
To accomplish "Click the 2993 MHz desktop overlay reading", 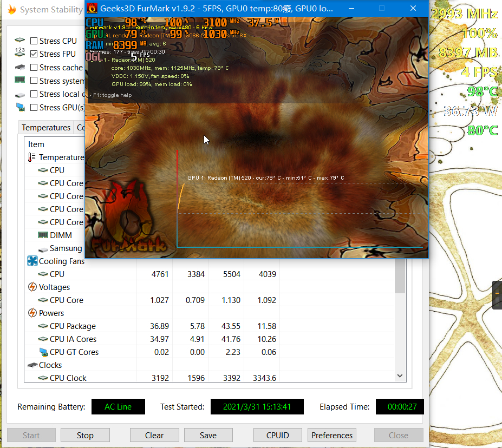I will point(465,14).
